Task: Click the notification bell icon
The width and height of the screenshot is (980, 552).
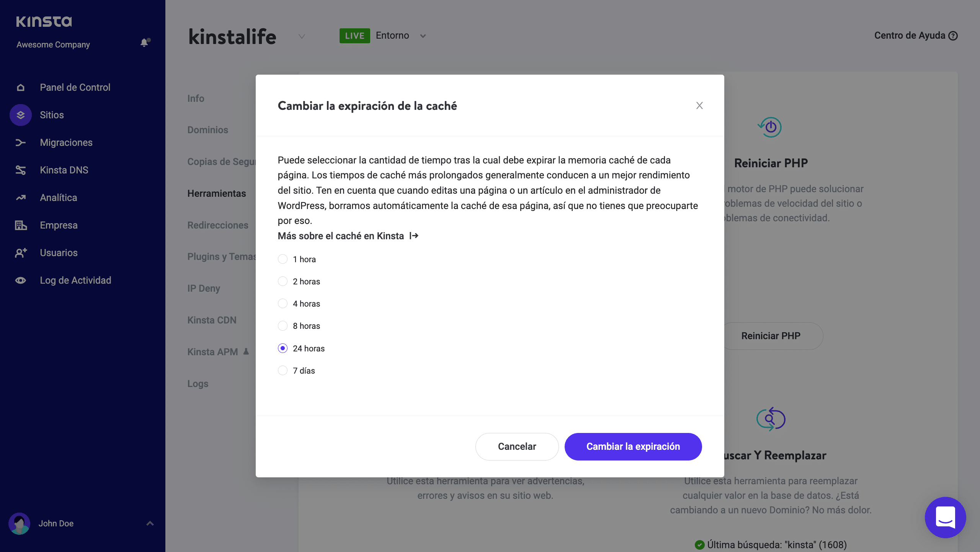Action: [x=144, y=43]
